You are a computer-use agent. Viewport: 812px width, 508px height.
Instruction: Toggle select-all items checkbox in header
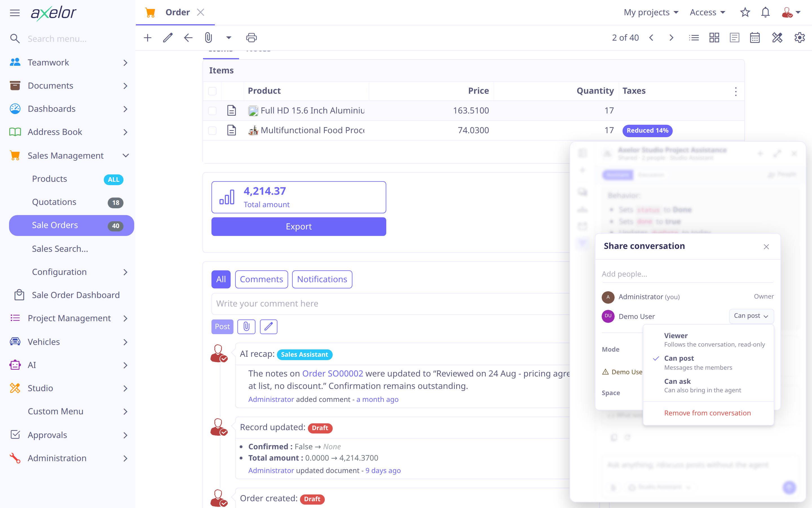pyautogui.click(x=212, y=91)
